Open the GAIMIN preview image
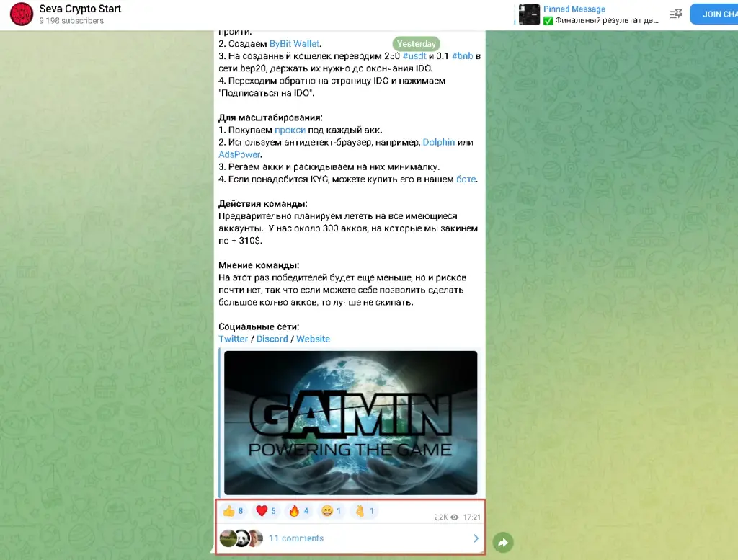 [351, 422]
